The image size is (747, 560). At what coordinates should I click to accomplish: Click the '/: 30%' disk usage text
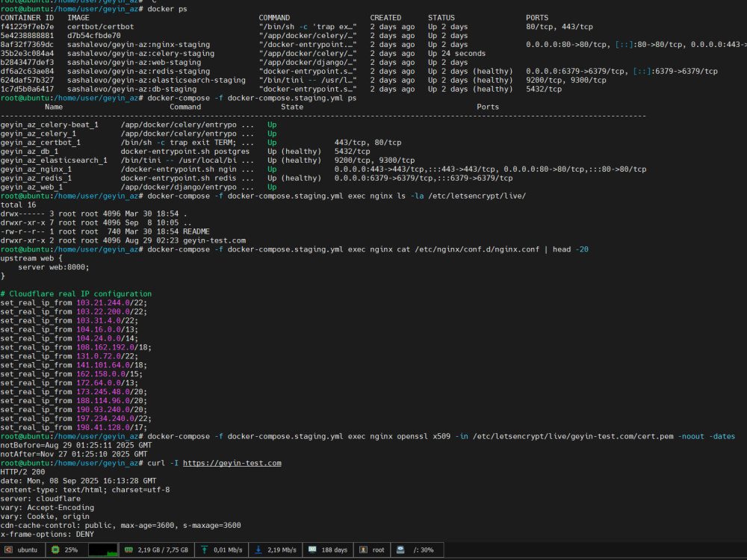point(424,550)
